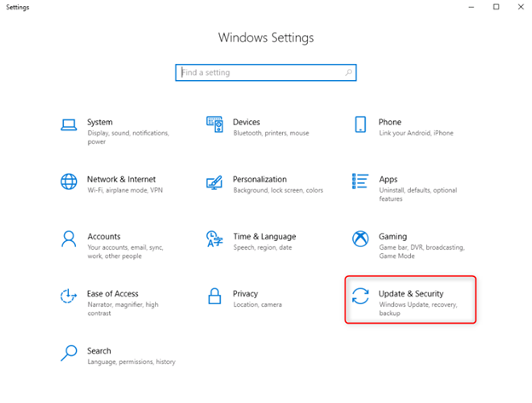Click 'Location, camera' description

pyautogui.click(x=257, y=305)
